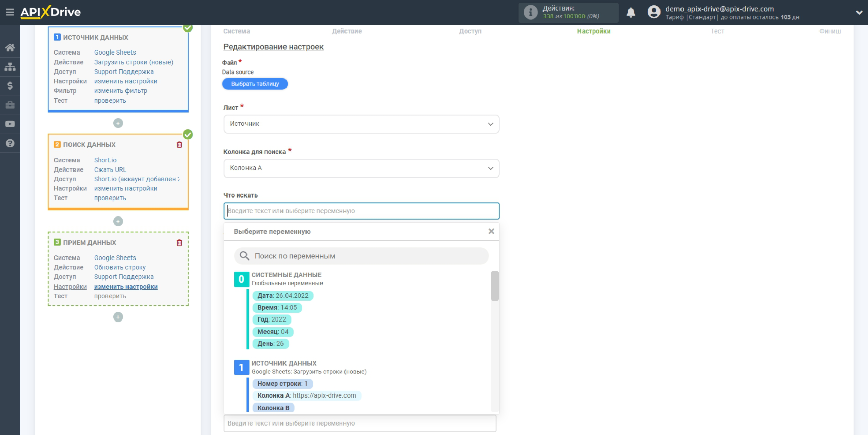The image size is (868, 435).
Task: Open the connections diagram sidebar icon
Action: (x=10, y=67)
